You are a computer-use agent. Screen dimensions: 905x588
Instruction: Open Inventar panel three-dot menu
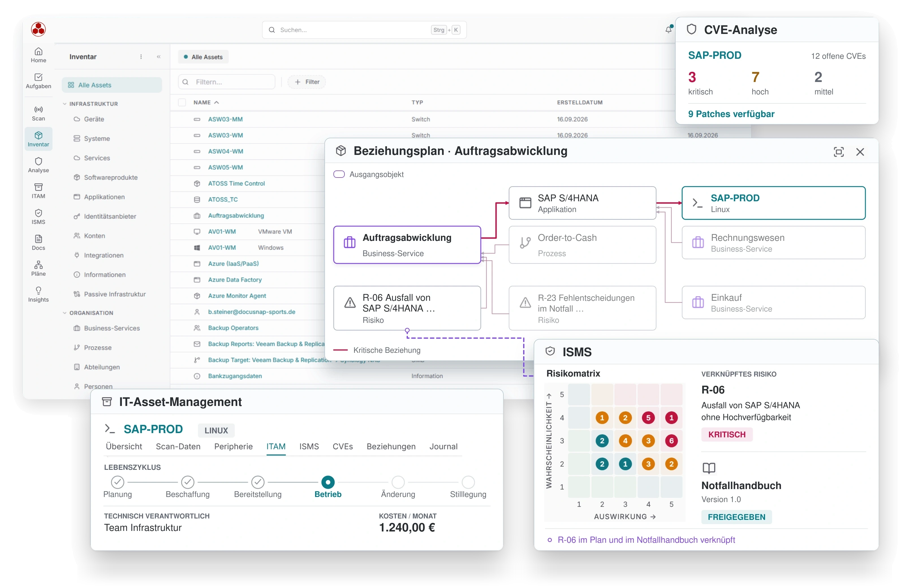click(x=141, y=57)
